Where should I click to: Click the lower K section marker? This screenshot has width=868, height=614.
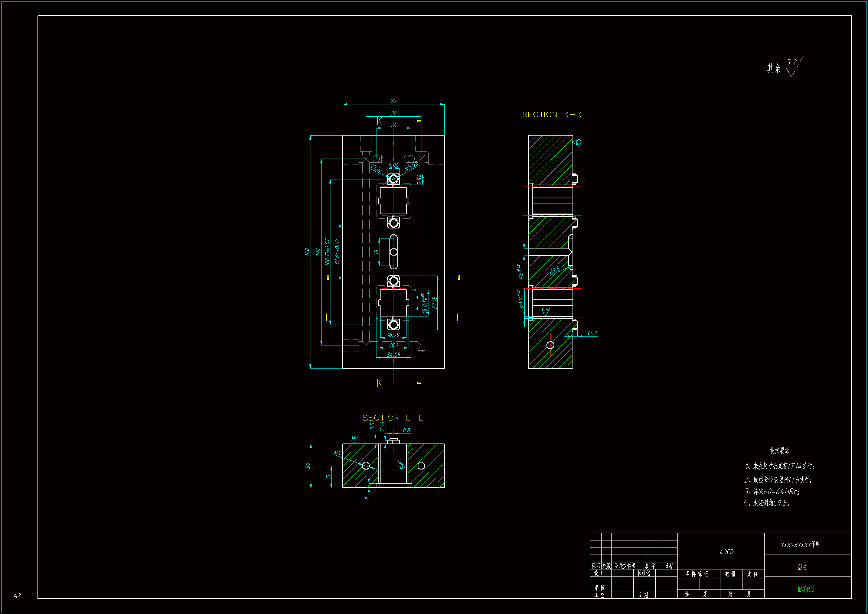coord(379,383)
